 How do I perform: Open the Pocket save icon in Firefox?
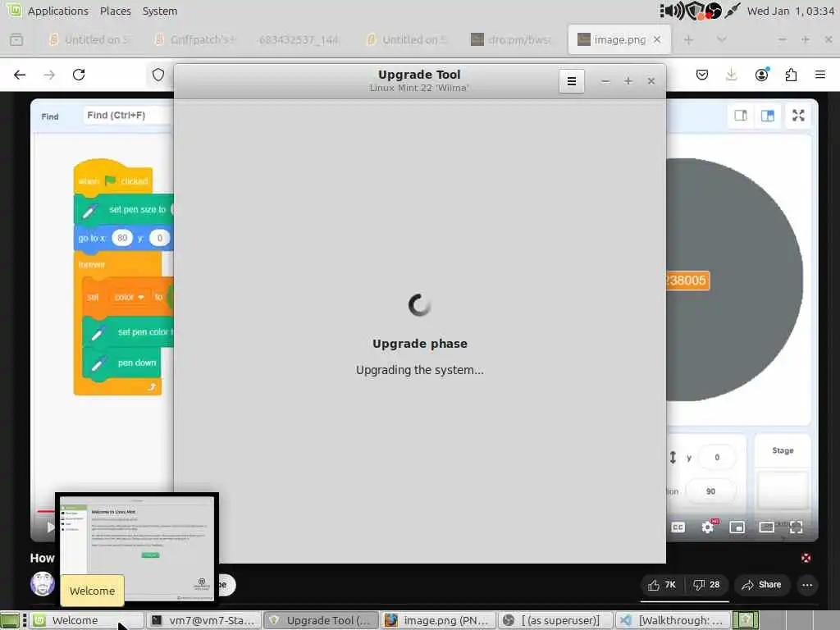click(702, 75)
